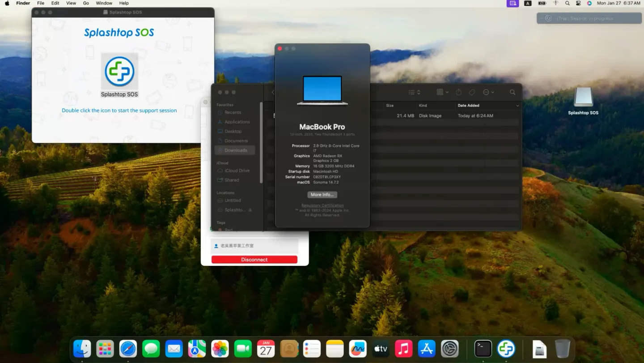
Task: Open the Splashtop SOS desktop disk image
Action: [583, 98]
